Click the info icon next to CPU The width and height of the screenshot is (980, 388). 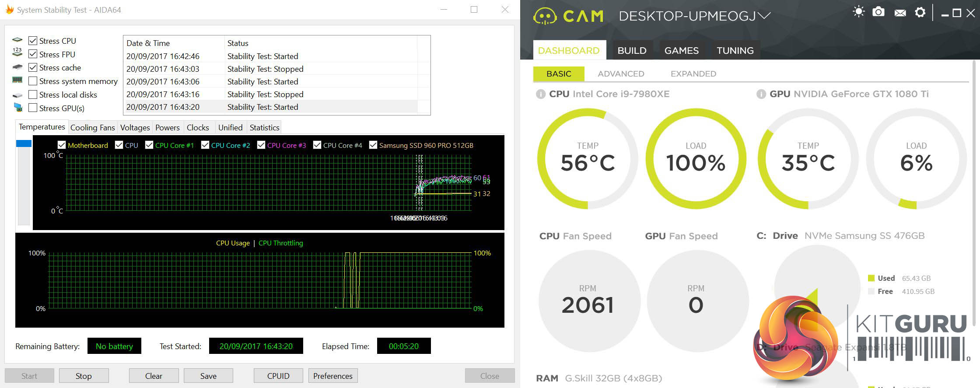pos(540,94)
